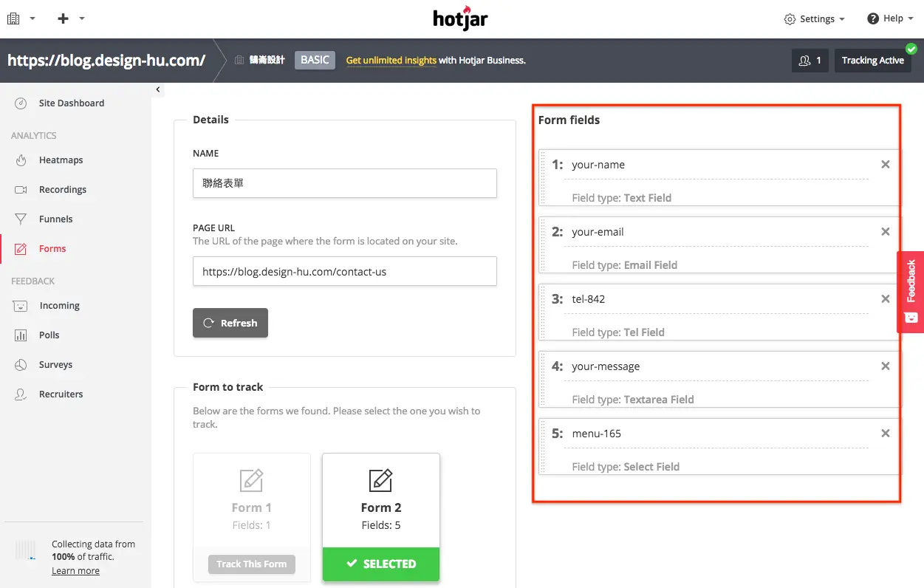The image size is (924, 588).
Task: Collapse the sidebar with the arrow toggle
Action: click(158, 89)
